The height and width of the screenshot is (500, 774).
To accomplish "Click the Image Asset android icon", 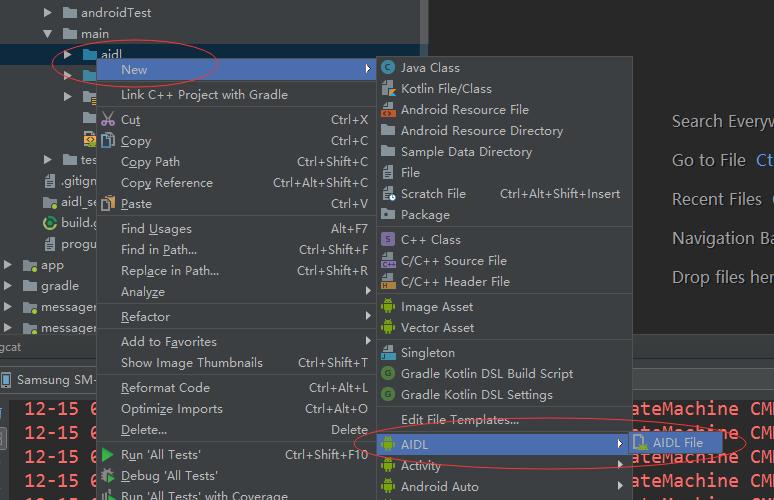I will (x=388, y=307).
